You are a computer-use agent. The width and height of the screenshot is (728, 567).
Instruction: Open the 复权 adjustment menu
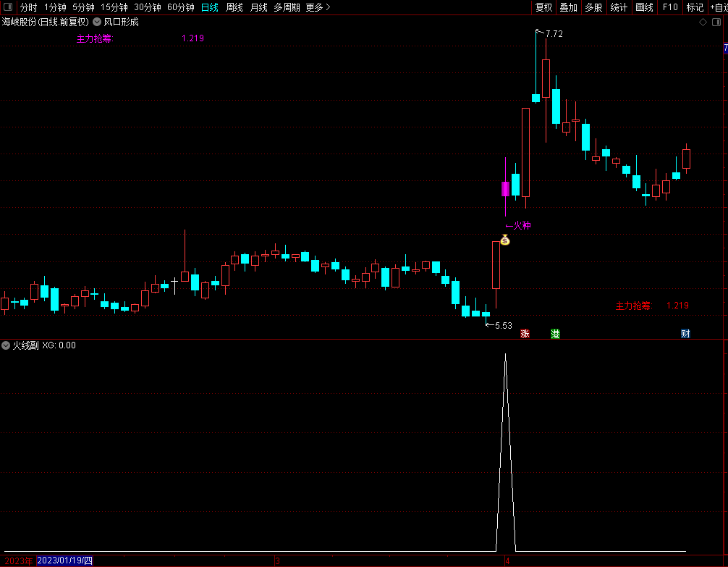click(543, 7)
